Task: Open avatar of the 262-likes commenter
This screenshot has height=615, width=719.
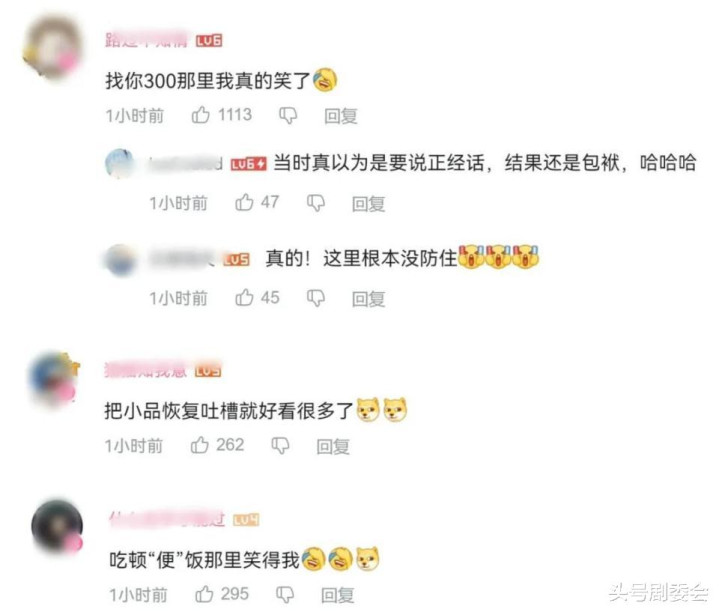Action: [53, 380]
